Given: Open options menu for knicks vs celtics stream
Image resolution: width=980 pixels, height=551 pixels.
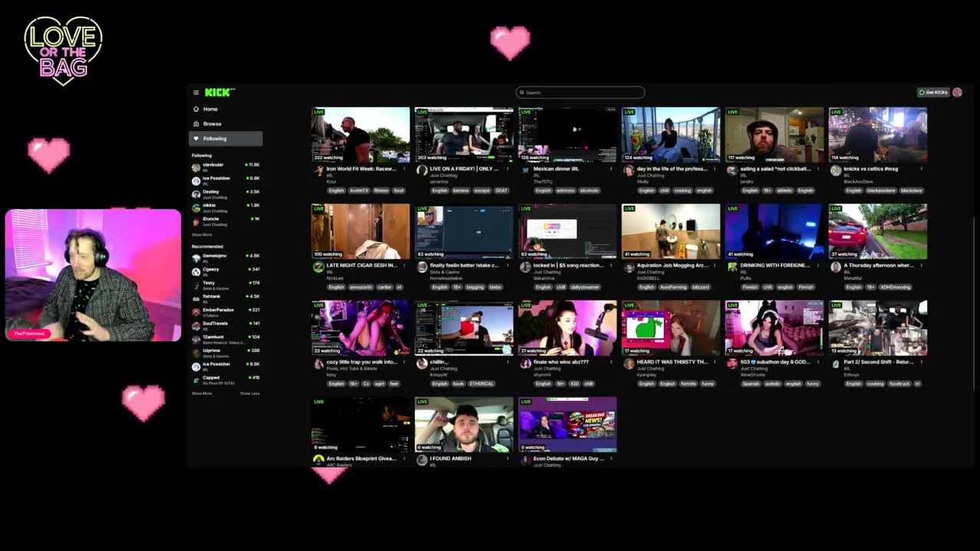Looking at the screenshot, I should (x=922, y=169).
